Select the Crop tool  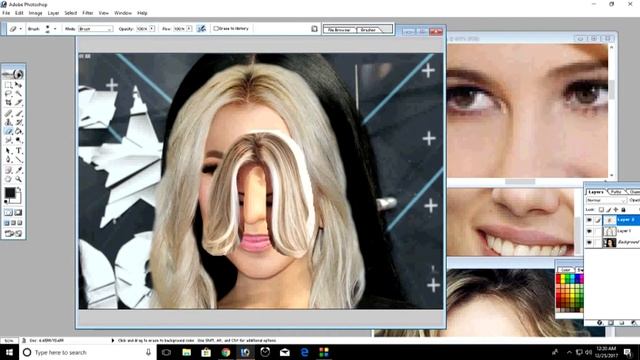[x=8, y=103]
